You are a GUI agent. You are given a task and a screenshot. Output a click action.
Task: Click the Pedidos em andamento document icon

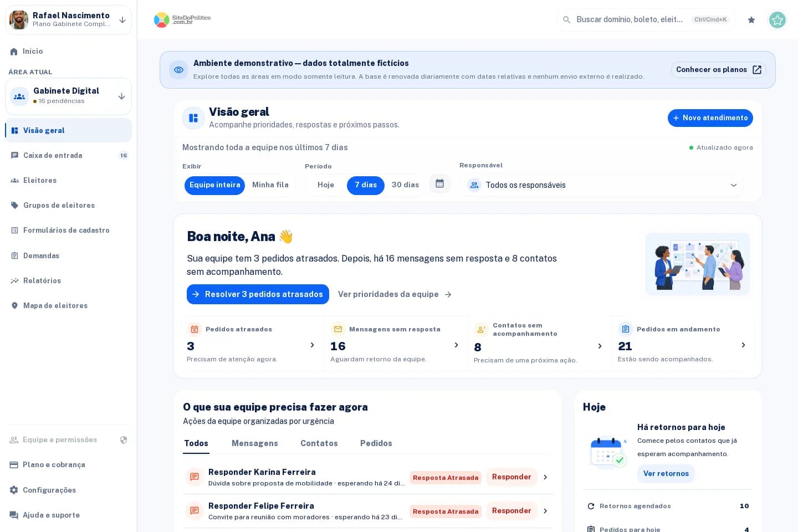(x=626, y=329)
